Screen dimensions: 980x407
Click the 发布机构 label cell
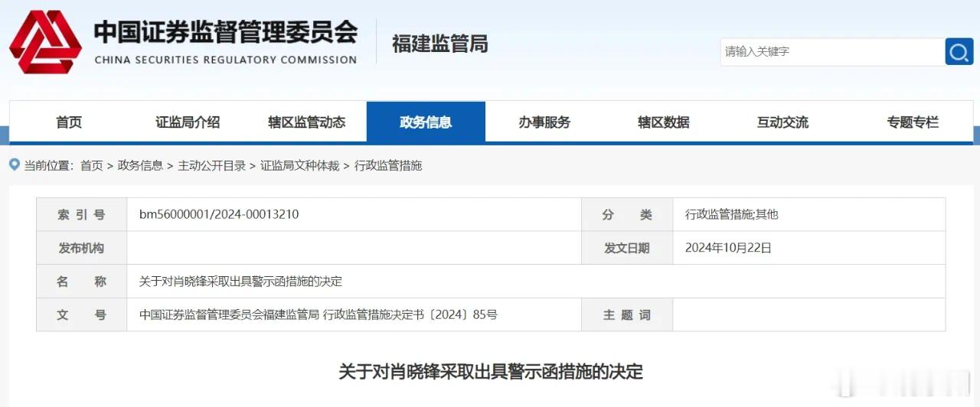pyautogui.click(x=81, y=248)
